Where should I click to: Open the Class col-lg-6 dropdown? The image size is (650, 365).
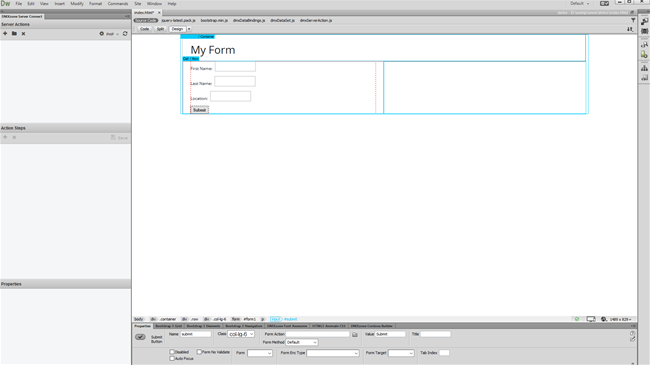pyautogui.click(x=241, y=334)
